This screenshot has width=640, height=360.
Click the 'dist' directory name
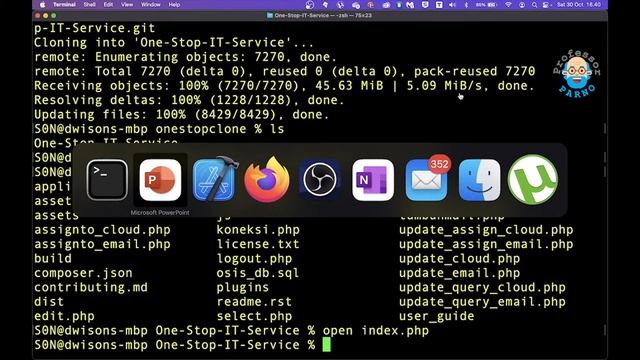coord(49,302)
